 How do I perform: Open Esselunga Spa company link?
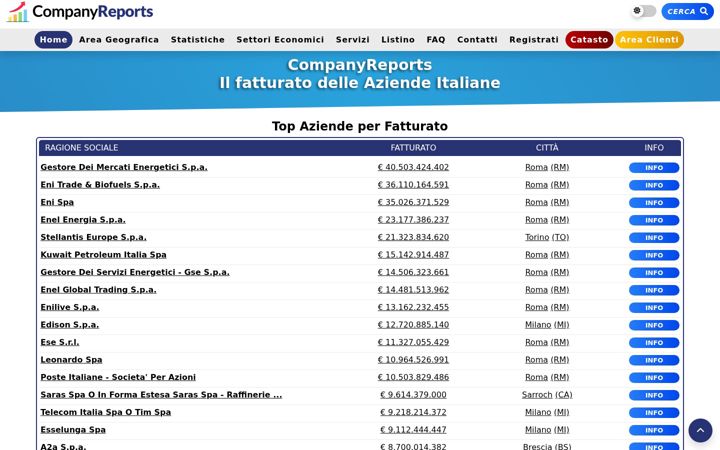tap(73, 430)
